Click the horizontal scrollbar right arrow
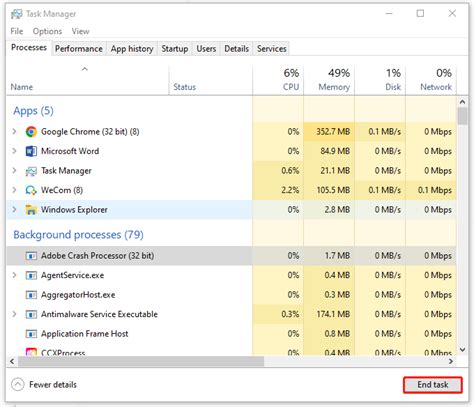This screenshot has height=407, width=474. coord(451,361)
